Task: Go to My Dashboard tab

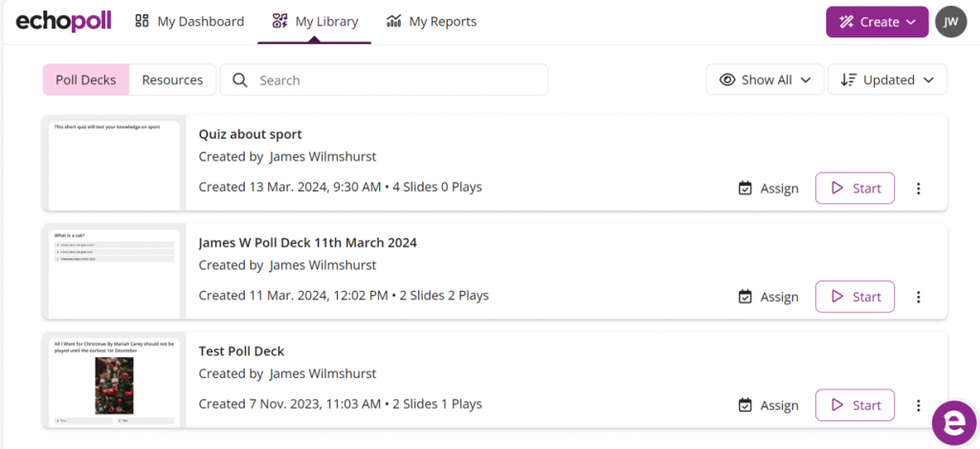Action: point(189,21)
